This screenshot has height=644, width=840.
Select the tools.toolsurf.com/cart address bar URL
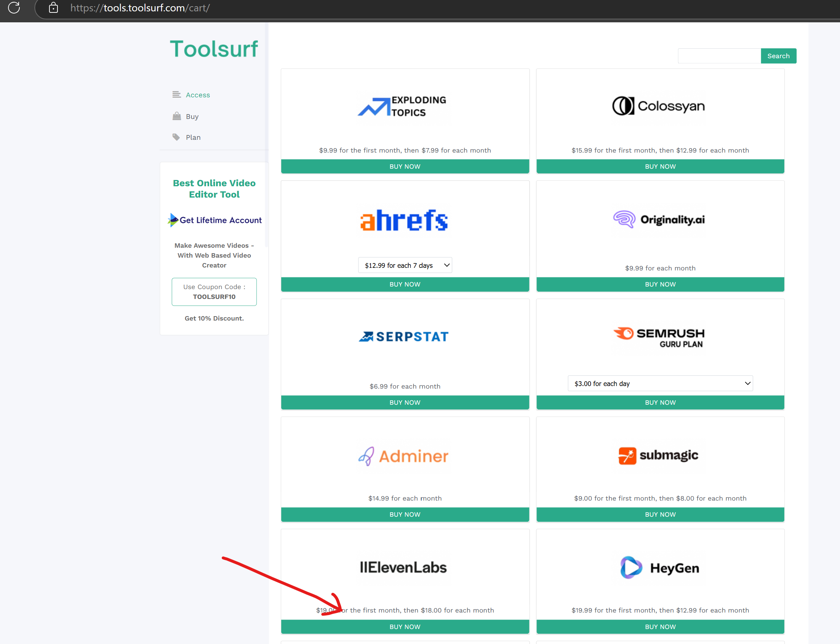140,8
